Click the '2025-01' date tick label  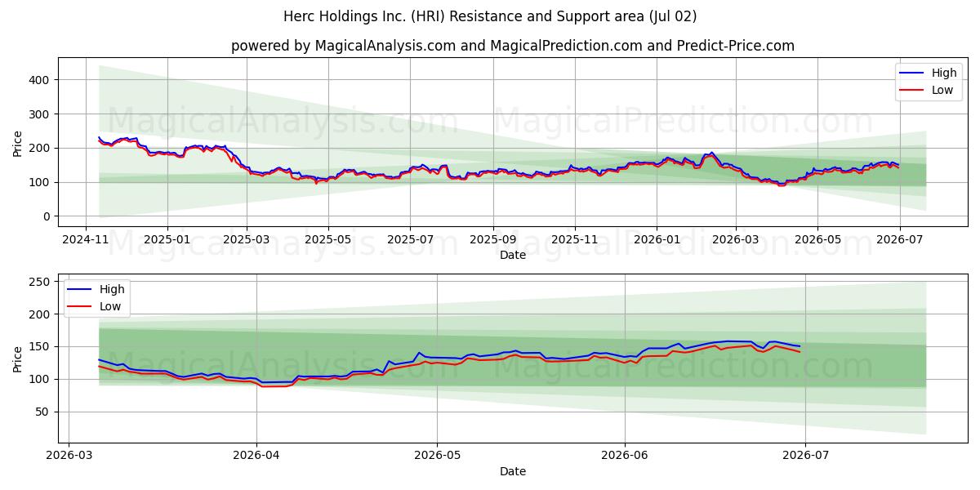[x=167, y=240]
